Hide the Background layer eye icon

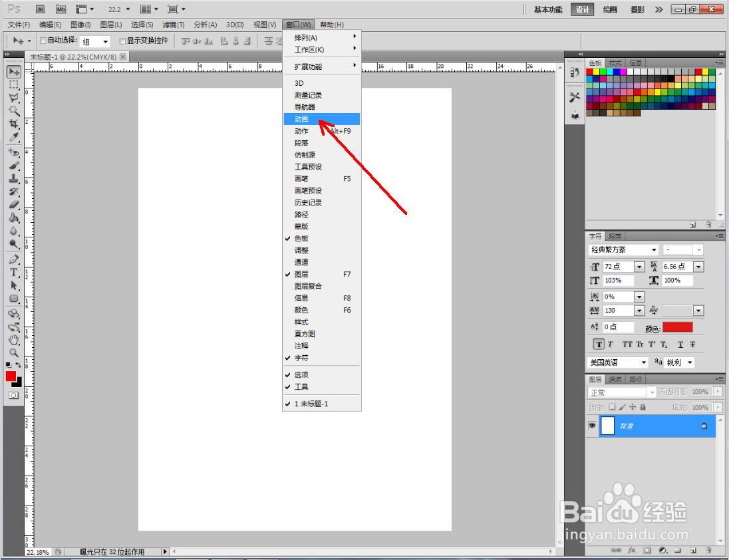592,426
